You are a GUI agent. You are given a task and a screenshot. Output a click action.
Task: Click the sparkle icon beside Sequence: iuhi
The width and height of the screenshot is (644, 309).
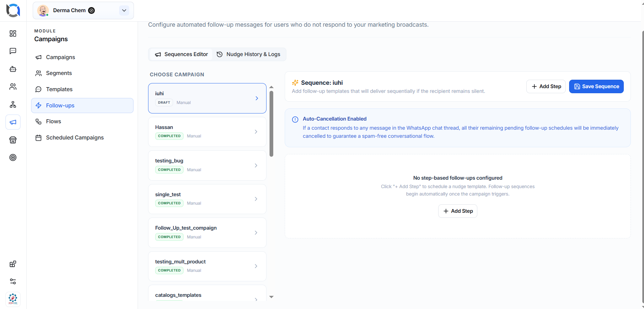295,83
